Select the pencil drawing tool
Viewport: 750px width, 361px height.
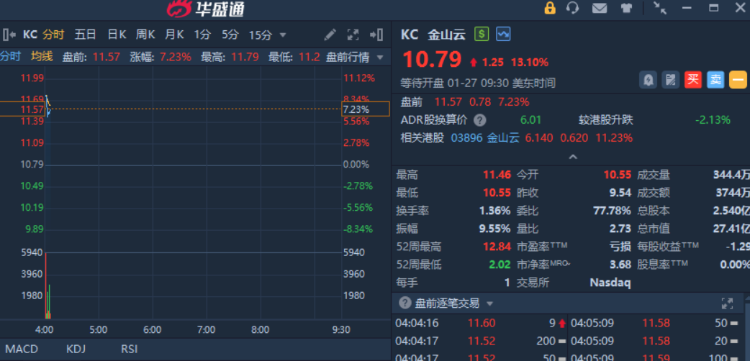(x=330, y=34)
